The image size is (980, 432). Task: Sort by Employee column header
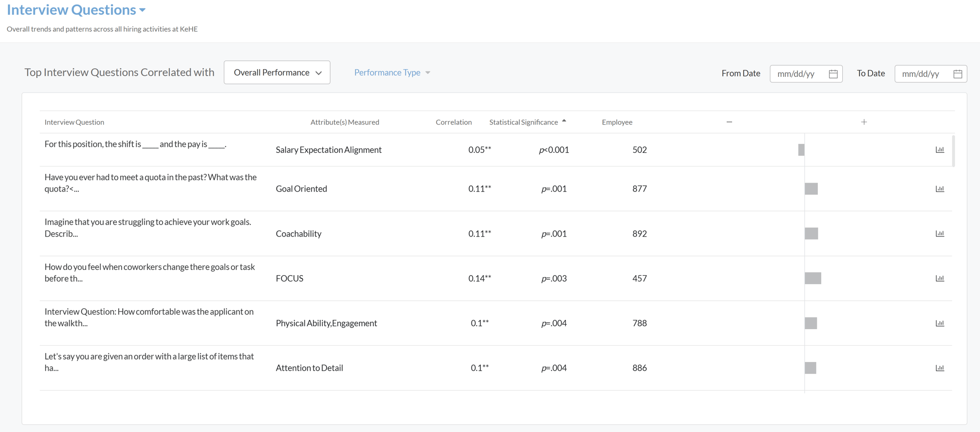pos(617,122)
